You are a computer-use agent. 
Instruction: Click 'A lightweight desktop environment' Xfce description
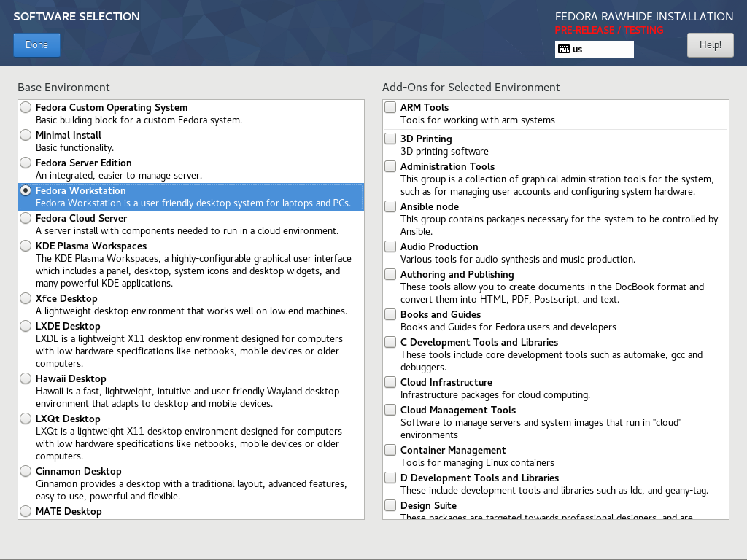(191, 311)
